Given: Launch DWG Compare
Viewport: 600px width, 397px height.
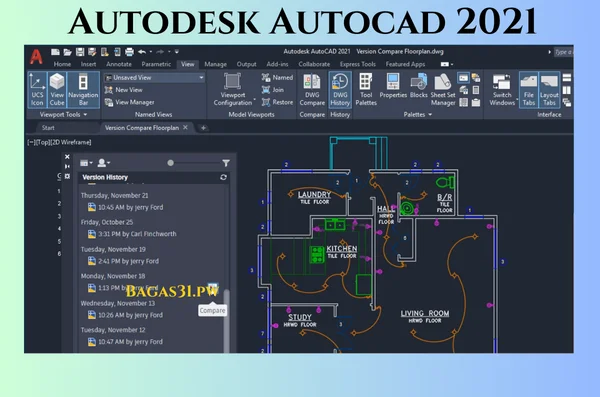Looking at the screenshot, I should pos(312,90).
